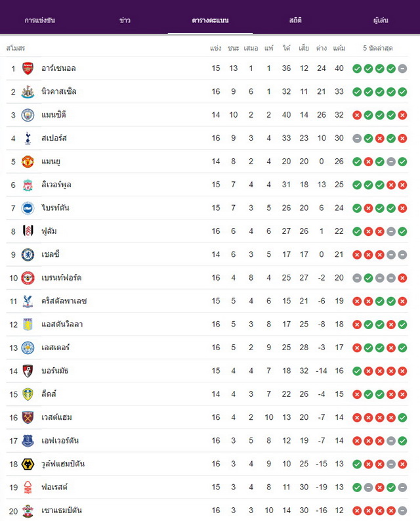The image size is (420, 521).
Task: Open the เบรนท์ฟอร์ด team link
Action: click(62, 278)
